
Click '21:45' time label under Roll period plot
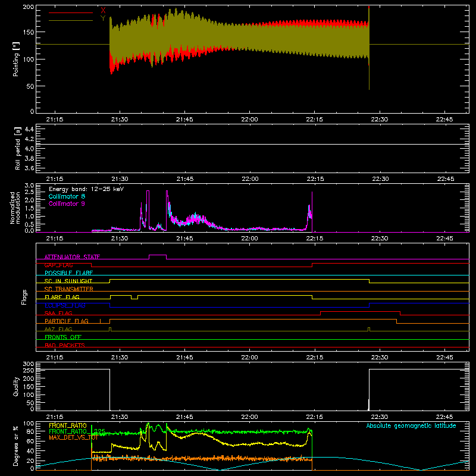[x=185, y=179]
